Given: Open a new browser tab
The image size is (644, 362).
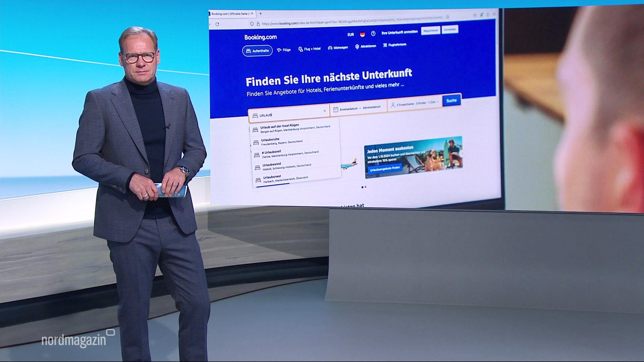Looking at the screenshot, I should pyautogui.click(x=261, y=14).
